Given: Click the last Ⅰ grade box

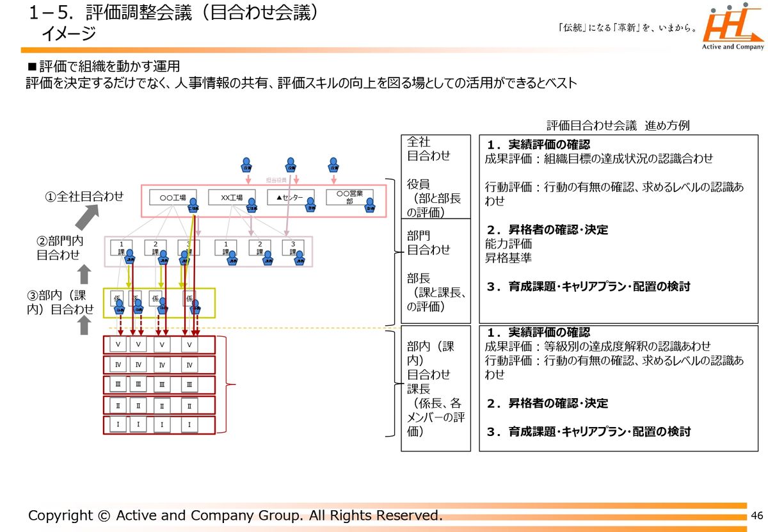Looking at the screenshot, I should [189, 425].
